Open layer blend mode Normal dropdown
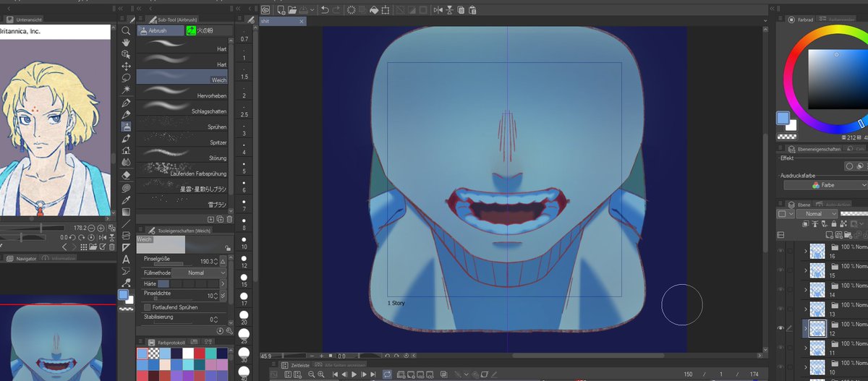 [x=817, y=214]
